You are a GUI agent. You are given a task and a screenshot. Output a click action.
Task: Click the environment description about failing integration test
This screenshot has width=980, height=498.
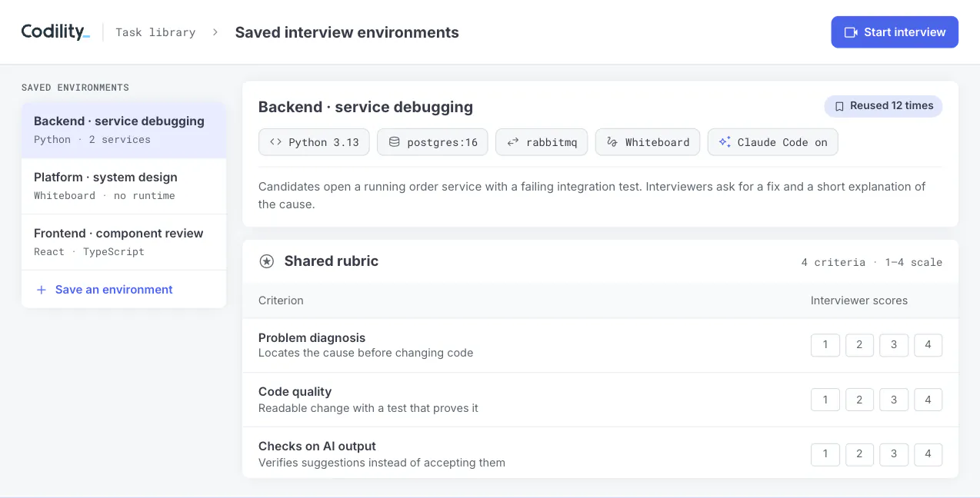pyautogui.click(x=592, y=195)
